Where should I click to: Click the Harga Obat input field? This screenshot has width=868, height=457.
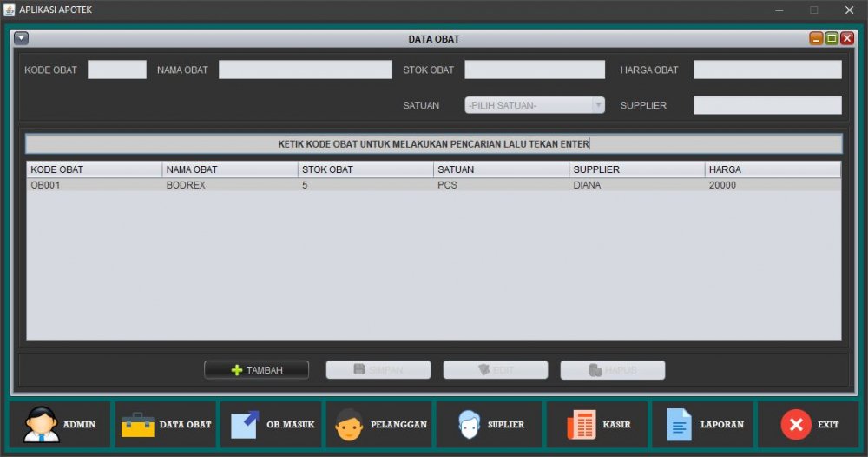(x=766, y=70)
